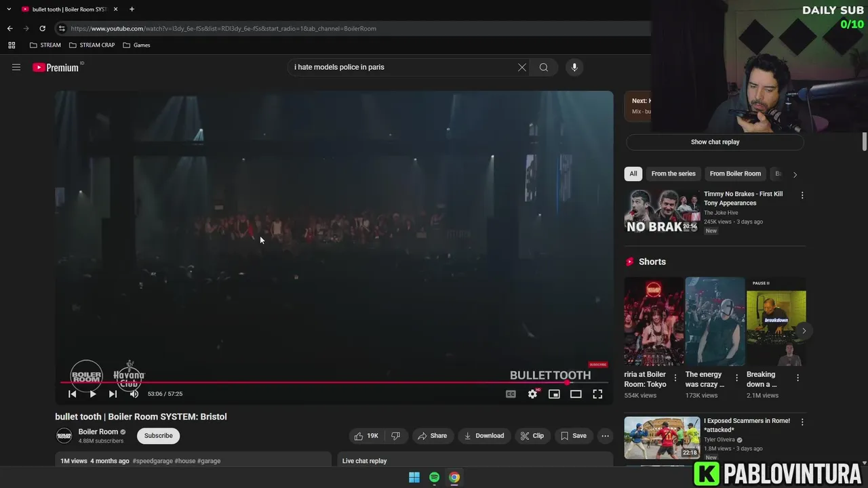Image resolution: width=868 pixels, height=488 pixels.
Task: Open options for 'Breaking down a' short
Action: (x=797, y=378)
